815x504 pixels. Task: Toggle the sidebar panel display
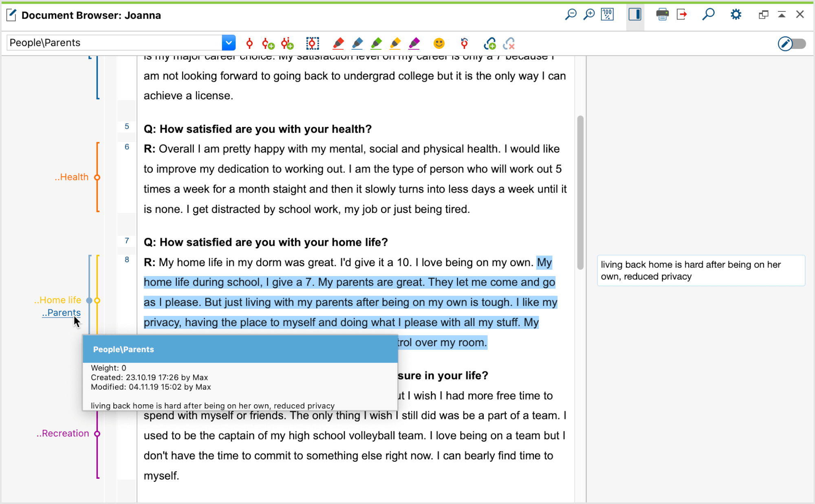pos(635,15)
